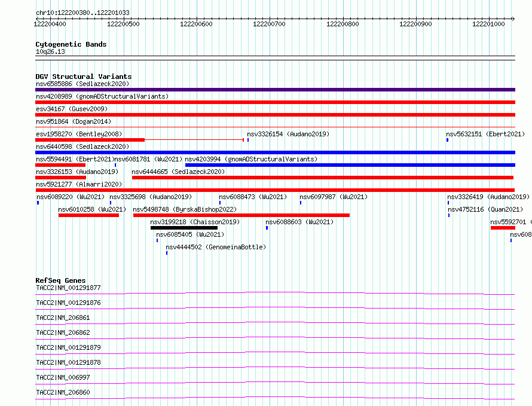Open nsv6088603 (Wu2021) label
Screen dimensions: 532x406
coord(299,222)
